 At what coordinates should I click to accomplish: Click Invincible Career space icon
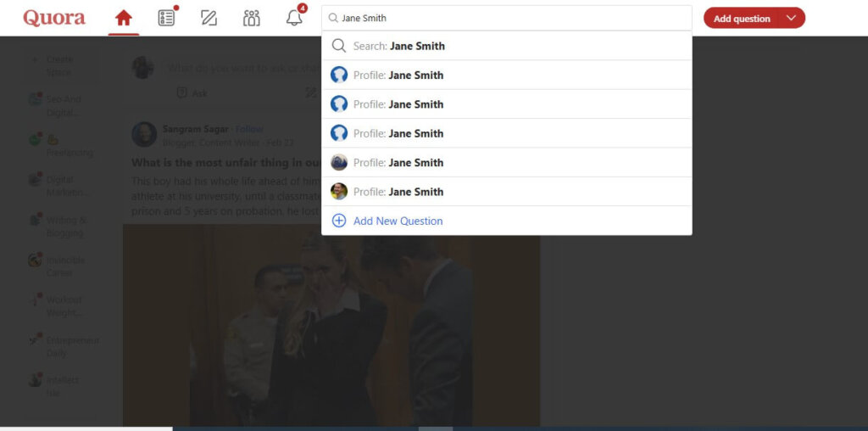coord(36,260)
